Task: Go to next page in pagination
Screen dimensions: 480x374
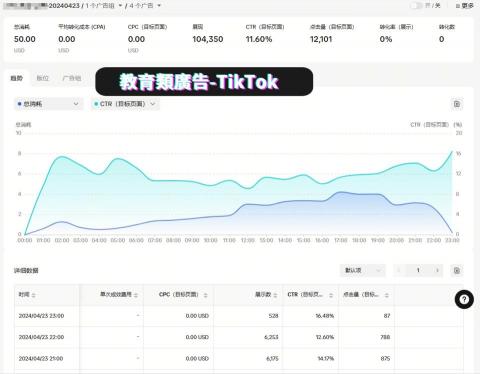Action: click(x=437, y=270)
